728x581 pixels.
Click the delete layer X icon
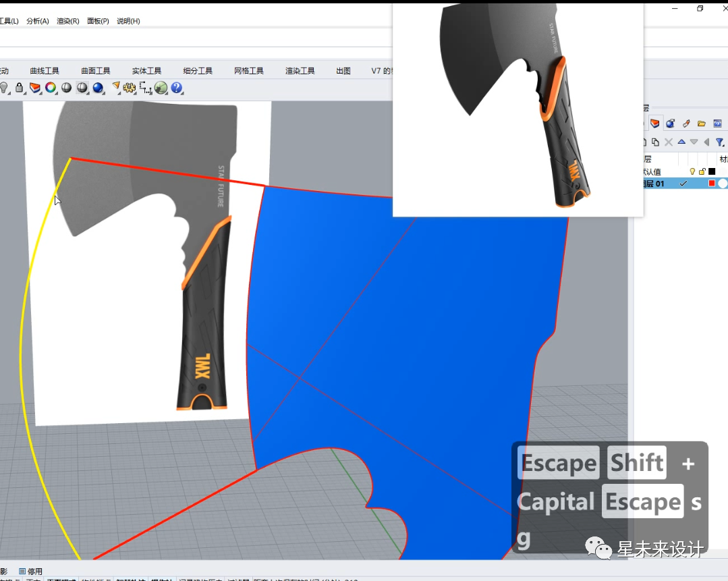click(668, 142)
